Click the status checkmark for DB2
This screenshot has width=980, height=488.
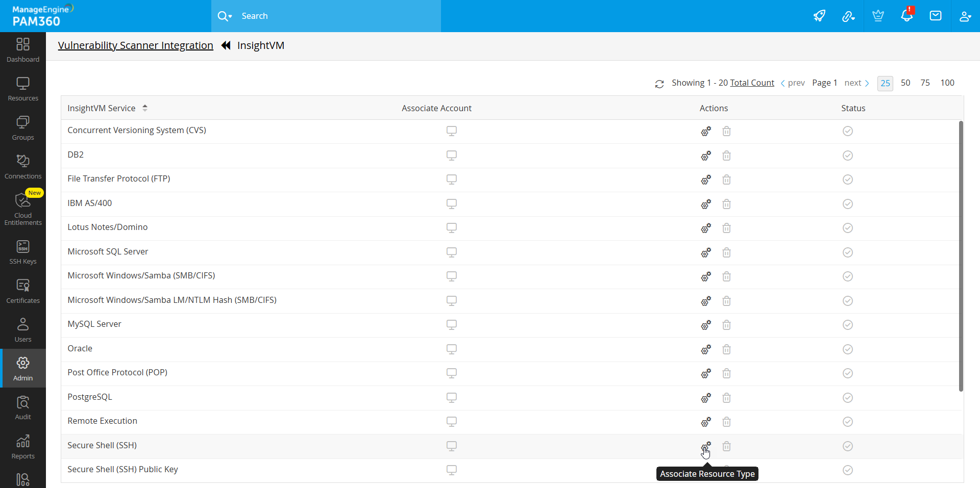click(x=847, y=156)
